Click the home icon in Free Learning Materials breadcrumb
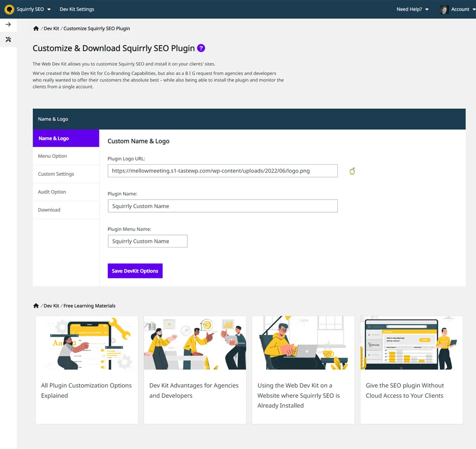The height and width of the screenshot is (449, 476). pyautogui.click(x=36, y=306)
